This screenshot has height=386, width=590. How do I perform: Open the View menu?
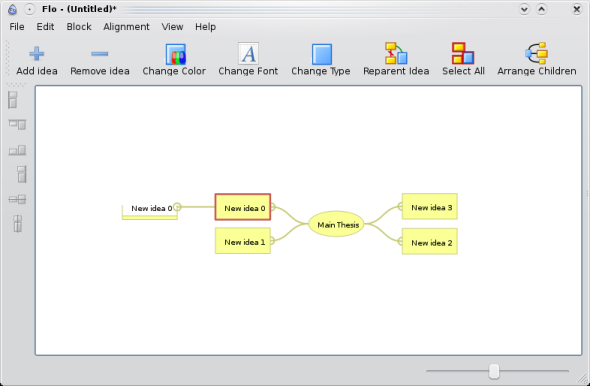172,27
